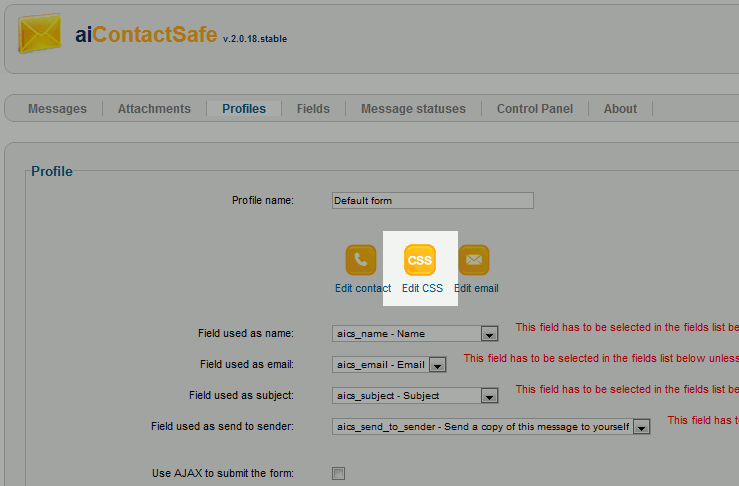Click the Edit email envelope icon
Screen dimensions: 739x486
(x=474, y=260)
